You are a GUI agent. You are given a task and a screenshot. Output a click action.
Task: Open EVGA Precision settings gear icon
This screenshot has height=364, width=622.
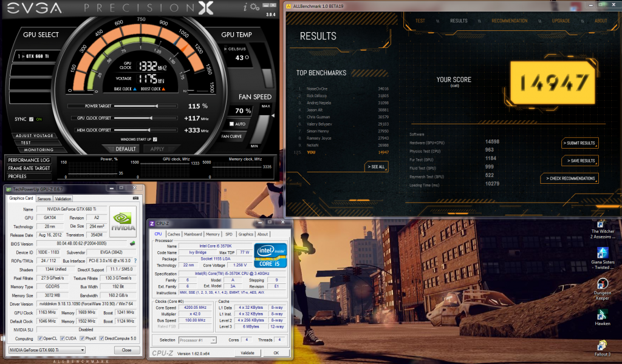click(255, 7)
